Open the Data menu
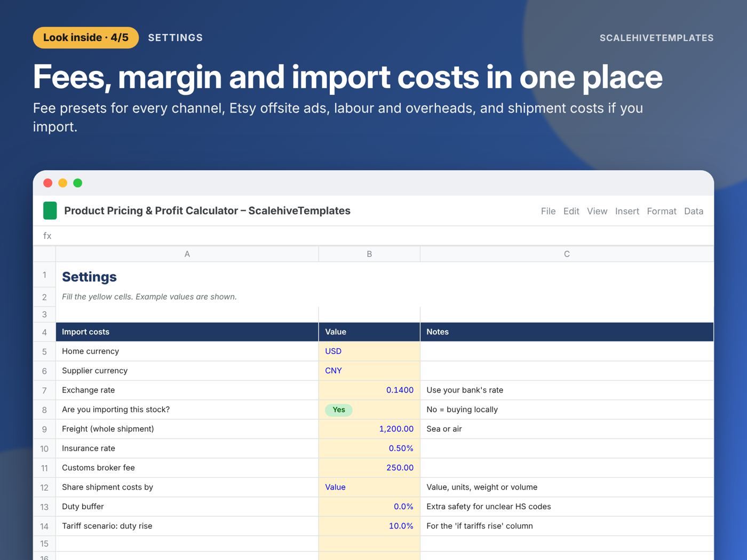The height and width of the screenshot is (560, 747). point(694,211)
